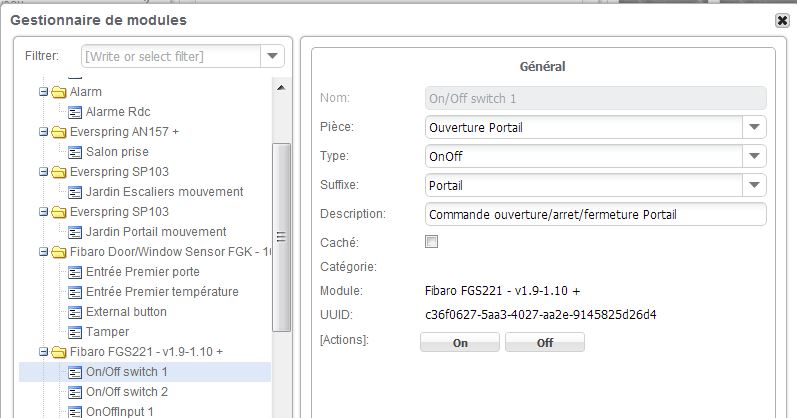Open the Type dropdown arrow
Viewport: 797px width, 418px height.
click(x=754, y=156)
